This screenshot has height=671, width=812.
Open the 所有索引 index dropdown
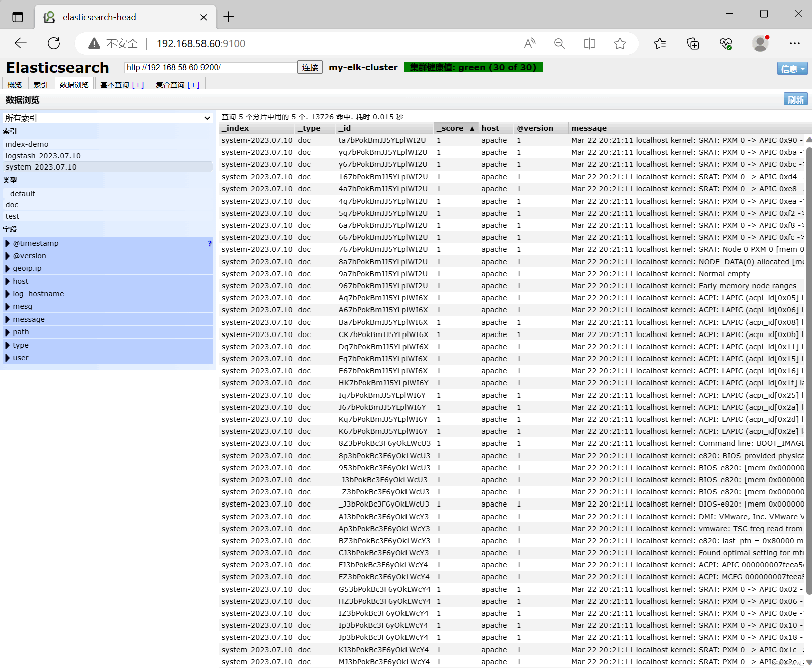[x=108, y=118]
